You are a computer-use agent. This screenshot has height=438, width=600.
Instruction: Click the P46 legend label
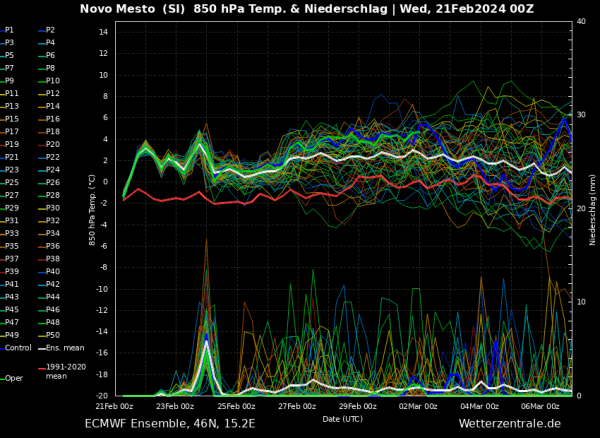tap(52, 309)
